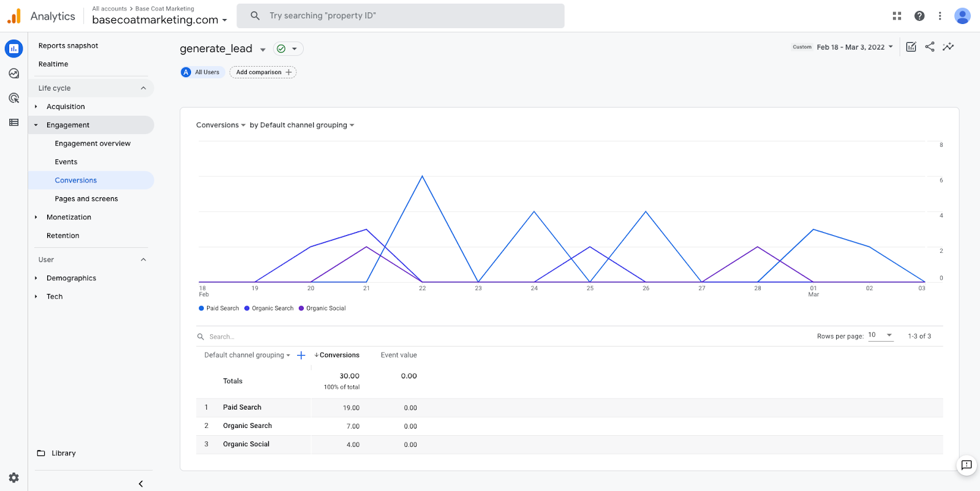Open the generate_lead event name dropdown
The height and width of the screenshot is (491, 980).
(x=223, y=49)
